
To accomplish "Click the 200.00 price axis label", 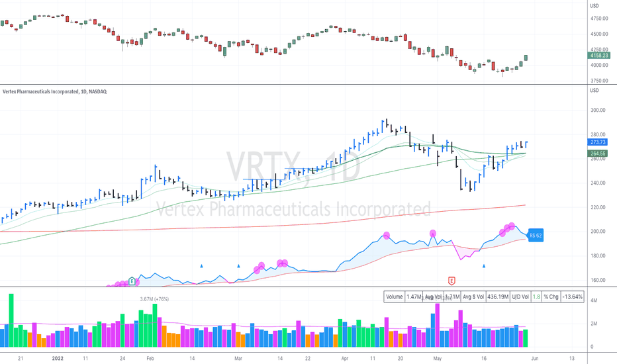I will [598, 232].
